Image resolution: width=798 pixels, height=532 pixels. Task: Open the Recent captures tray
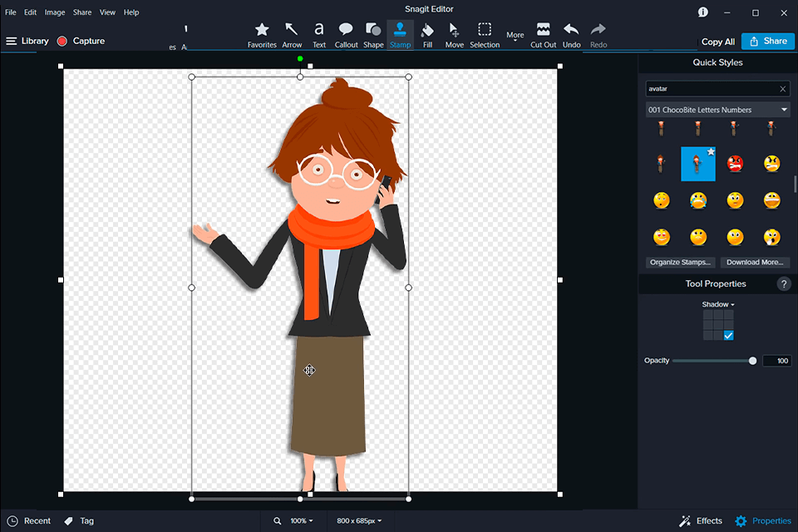(29, 521)
